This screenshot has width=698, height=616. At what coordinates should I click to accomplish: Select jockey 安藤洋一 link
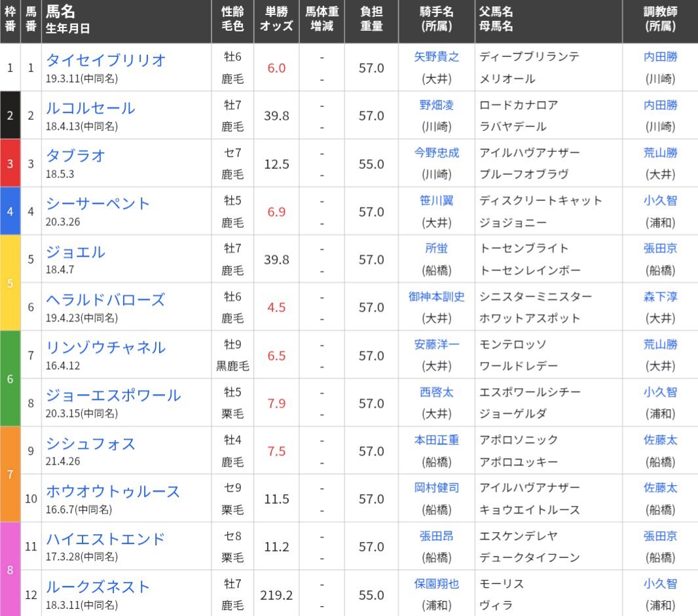pos(436,344)
